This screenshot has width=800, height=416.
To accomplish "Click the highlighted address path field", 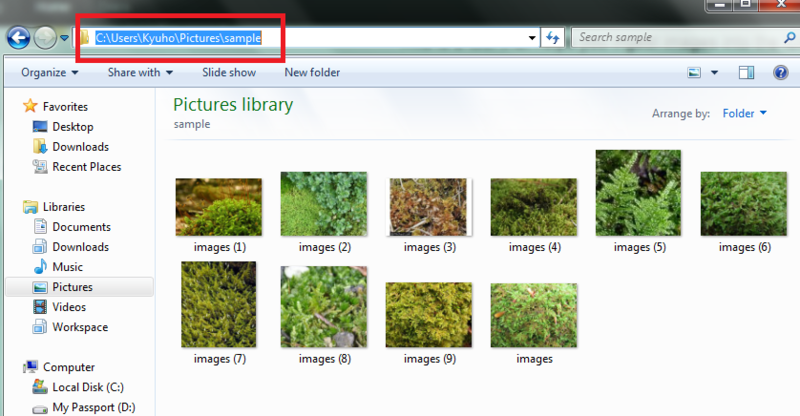I will (x=179, y=38).
